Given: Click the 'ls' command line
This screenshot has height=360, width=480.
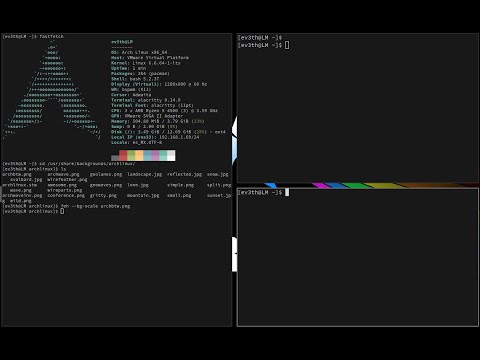Looking at the screenshot, I should 63,169.
